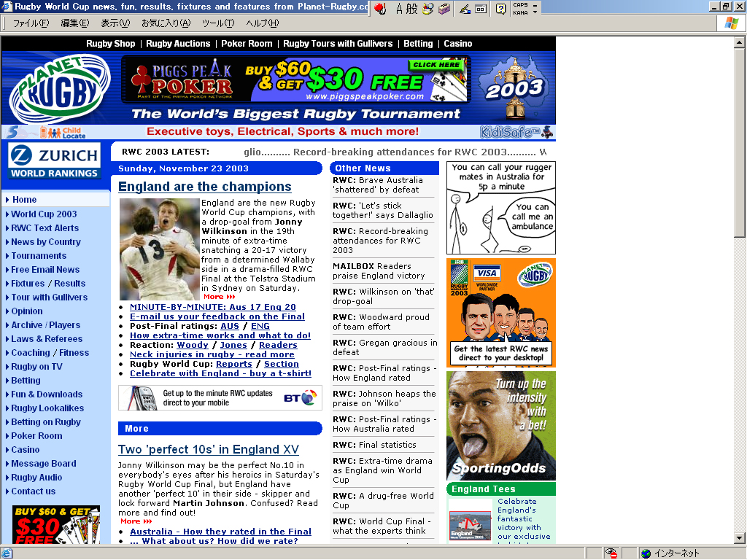Click the scrollbar down arrow

click(740, 538)
